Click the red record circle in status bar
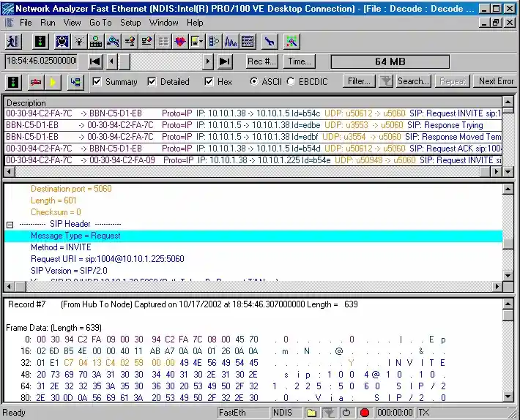 (364, 413)
